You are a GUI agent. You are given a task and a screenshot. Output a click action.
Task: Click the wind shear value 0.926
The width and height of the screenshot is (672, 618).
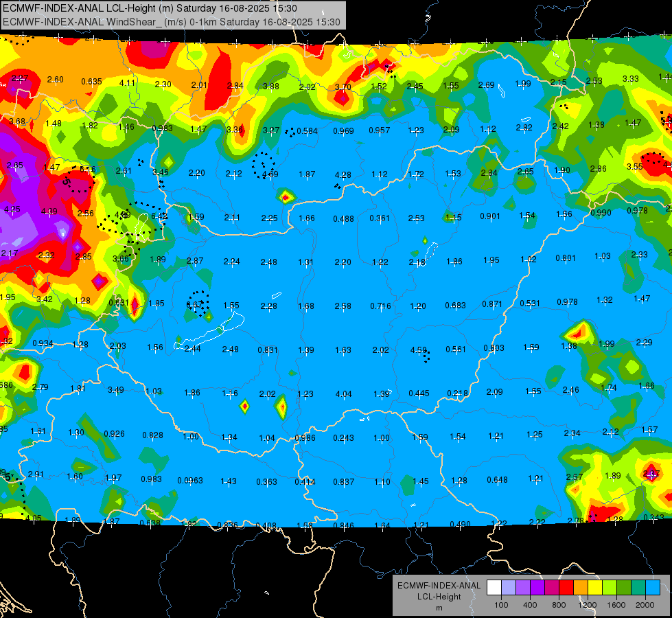[115, 433]
